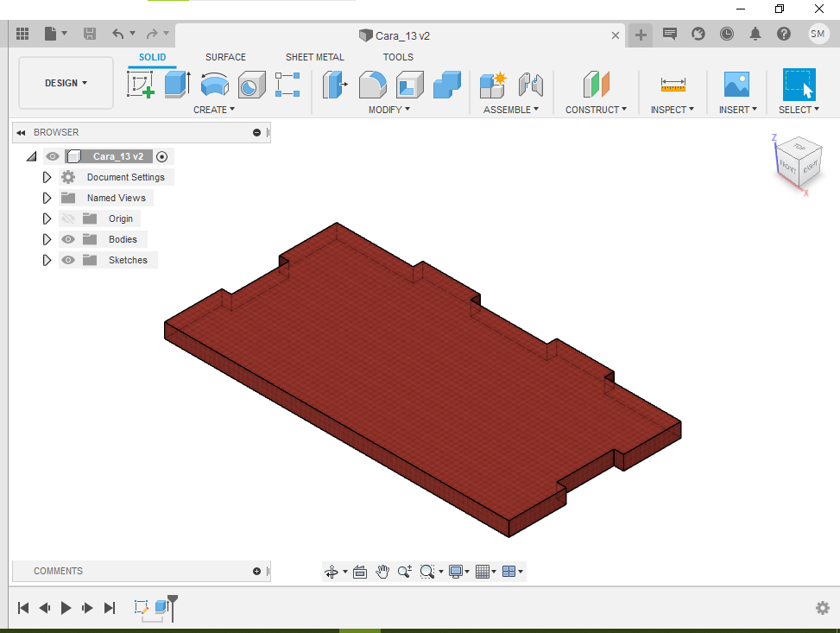
Task: Collapse the Cara_13 v2 root node
Action: pos(32,156)
